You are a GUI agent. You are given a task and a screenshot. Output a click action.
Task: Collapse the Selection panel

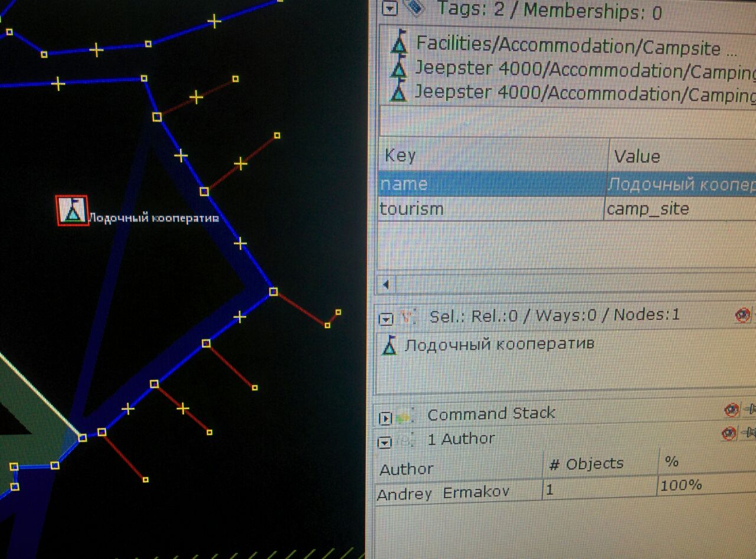[x=386, y=319]
